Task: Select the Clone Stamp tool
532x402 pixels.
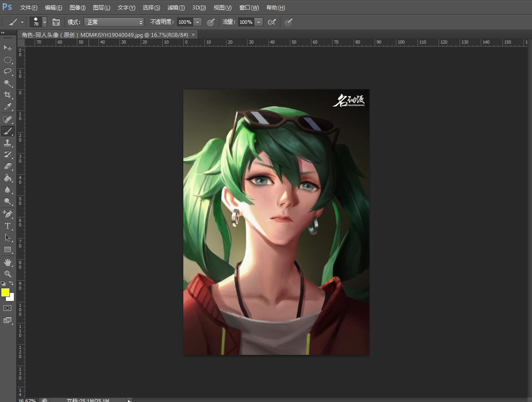Action: pyautogui.click(x=8, y=143)
